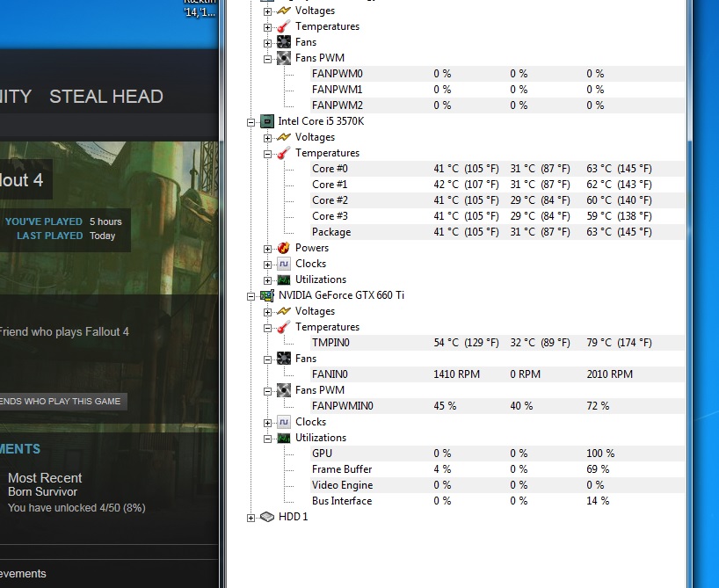
Task: Select the Core #0 temperature row
Action: [330, 169]
